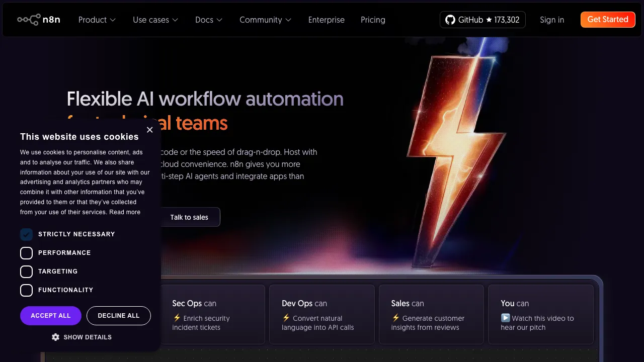Toggle the Strictly Necessary checkbox
This screenshot has width=644, height=362.
pos(26,234)
